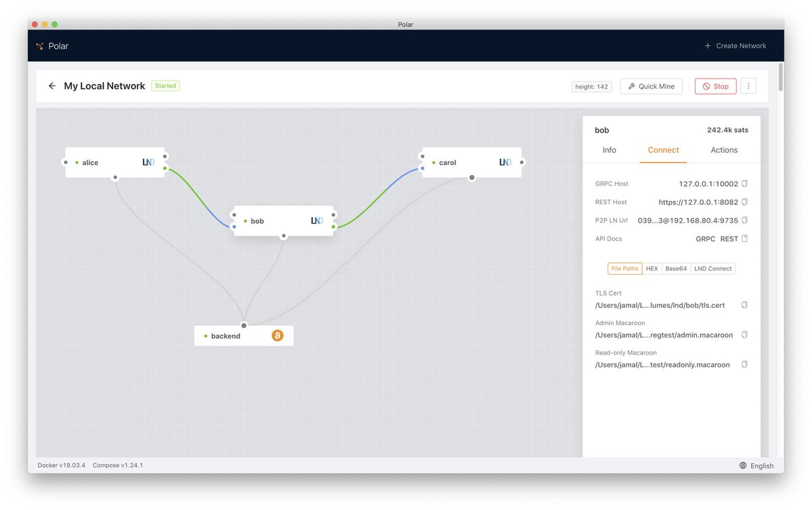Image resolution: width=812 pixels, height=510 pixels.
Task: Click the tls.cert file path text
Action: click(x=660, y=305)
